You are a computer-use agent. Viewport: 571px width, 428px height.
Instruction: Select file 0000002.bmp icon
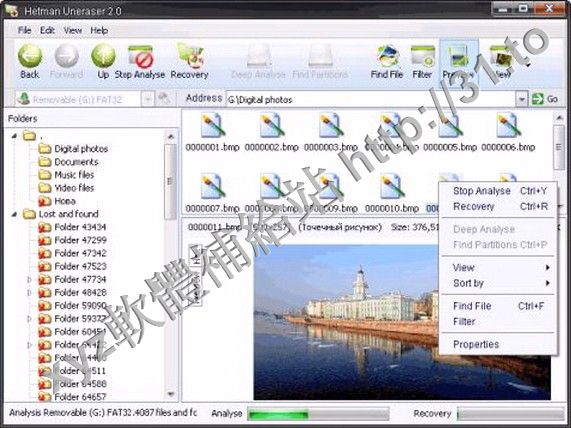[272, 126]
